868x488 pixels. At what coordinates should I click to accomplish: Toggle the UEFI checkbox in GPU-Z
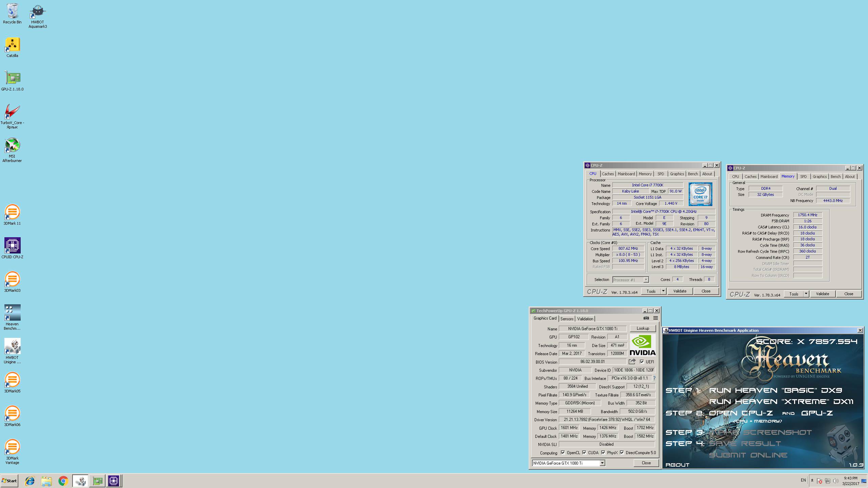(x=642, y=362)
